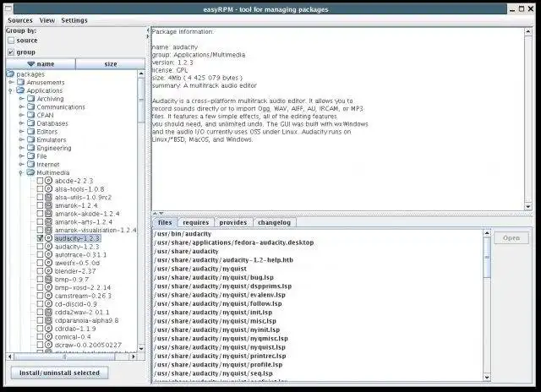Click the Emulators folder icon
The height and width of the screenshot is (392, 541).
31,139
